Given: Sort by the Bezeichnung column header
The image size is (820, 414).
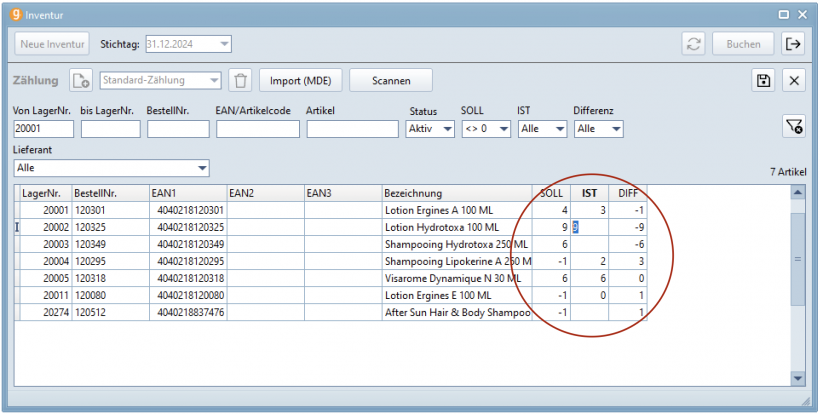Looking at the screenshot, I should [456, 193].
